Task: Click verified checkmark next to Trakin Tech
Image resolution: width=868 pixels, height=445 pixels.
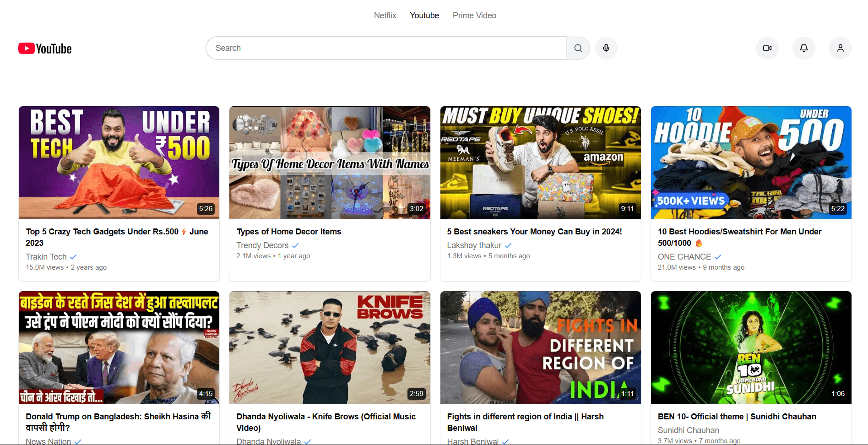Action: coord(73,257)
